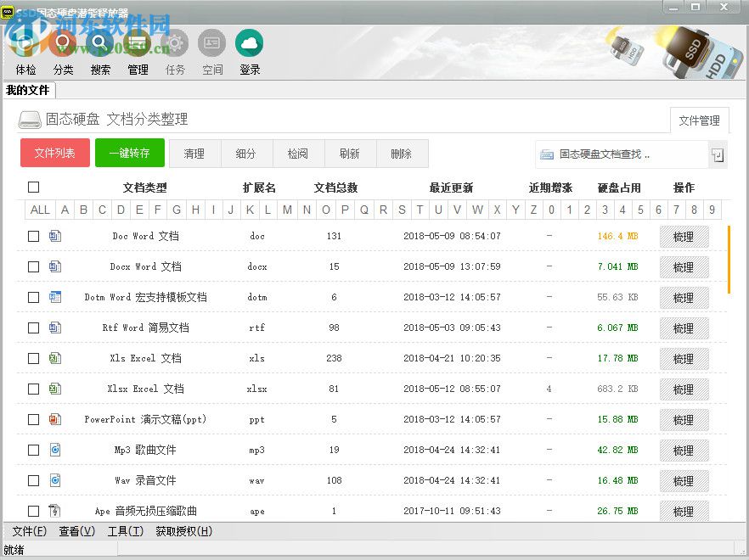Viewport: 749px width, 560px height.
Task: Switch to the 我的文件 tab
Action: point(30,90)
